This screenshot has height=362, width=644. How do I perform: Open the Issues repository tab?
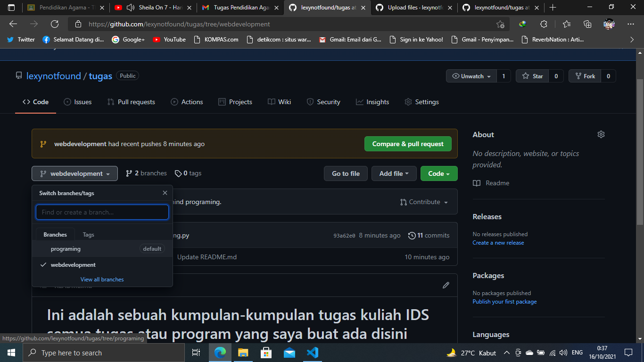coord(78,102)
